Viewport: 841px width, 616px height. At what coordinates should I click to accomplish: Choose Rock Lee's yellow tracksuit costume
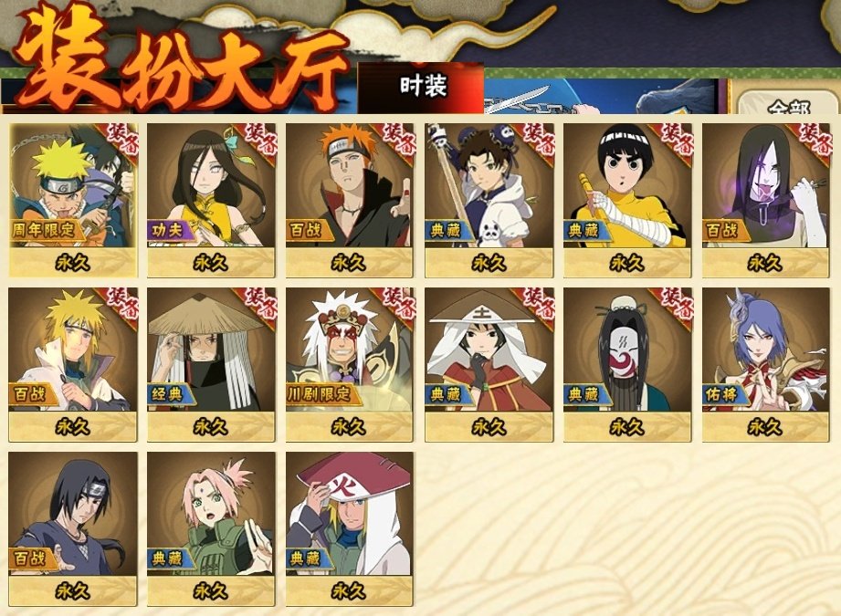click(x=627, y=201)
